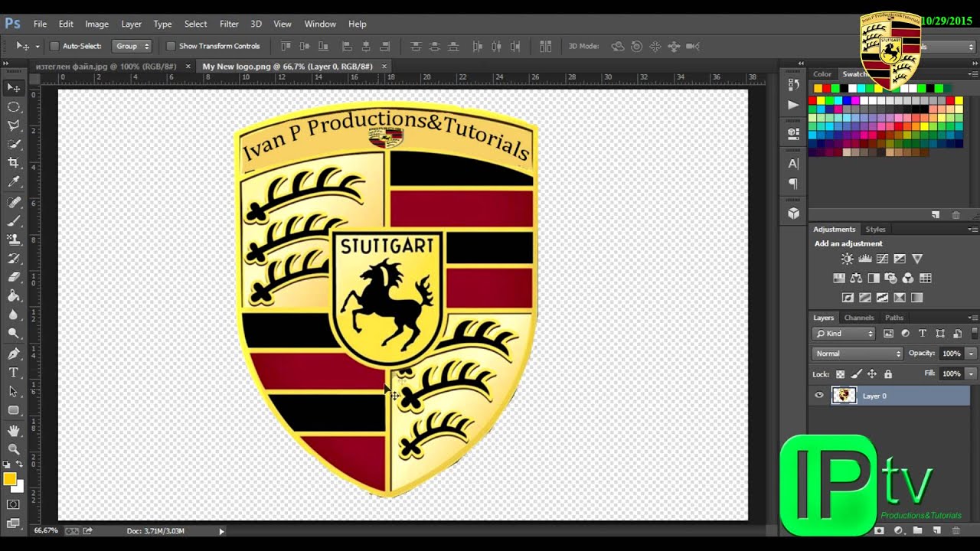Image resolution: width=980 pixels, height=551 pixels.
Task: Open the Normal blend mode dropdown
Action: point(857,354)
